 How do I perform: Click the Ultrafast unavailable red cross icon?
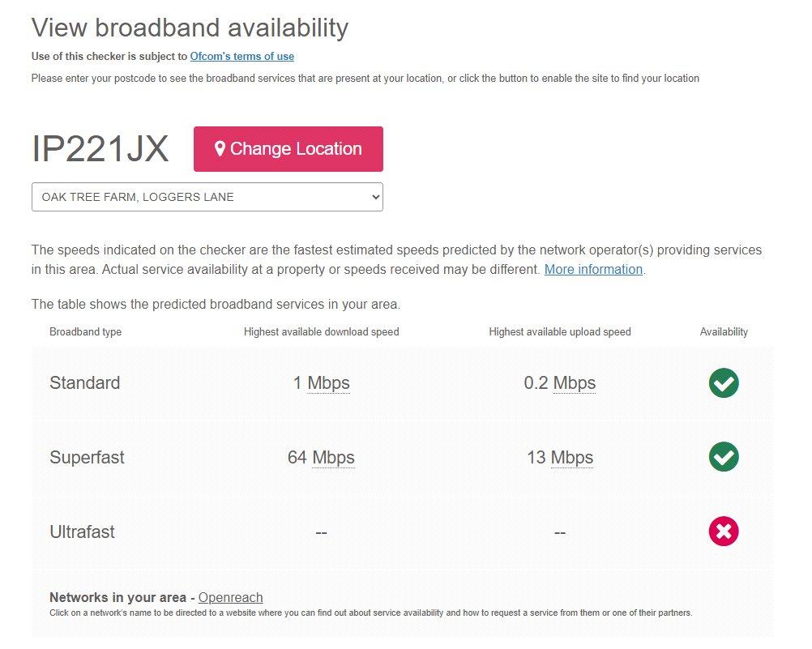pos(724,531)
